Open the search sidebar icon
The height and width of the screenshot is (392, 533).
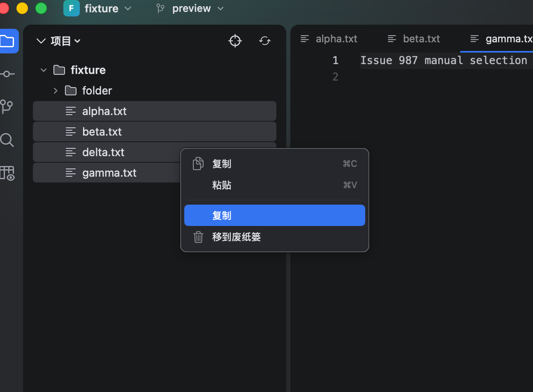tap(7, 140)
